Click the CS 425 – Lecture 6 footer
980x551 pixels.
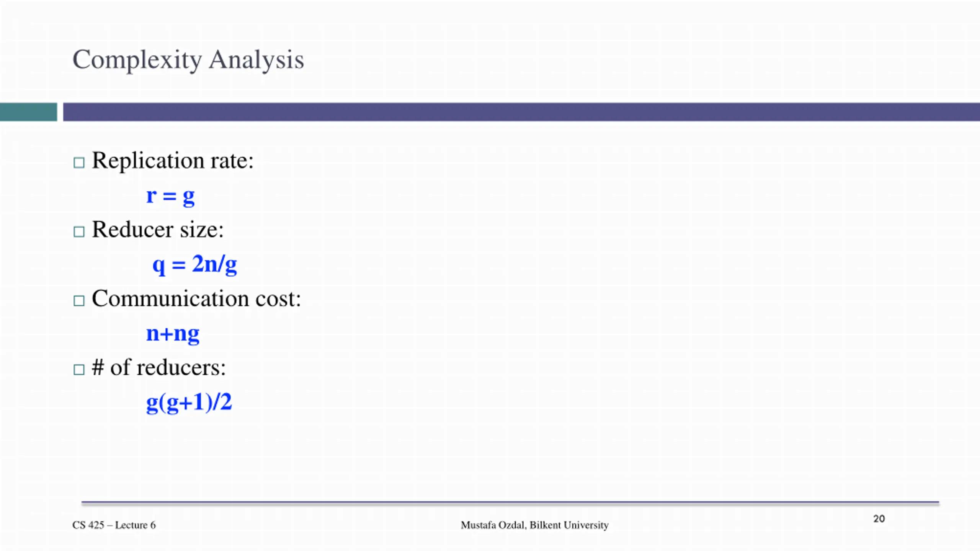coord(114,525)
